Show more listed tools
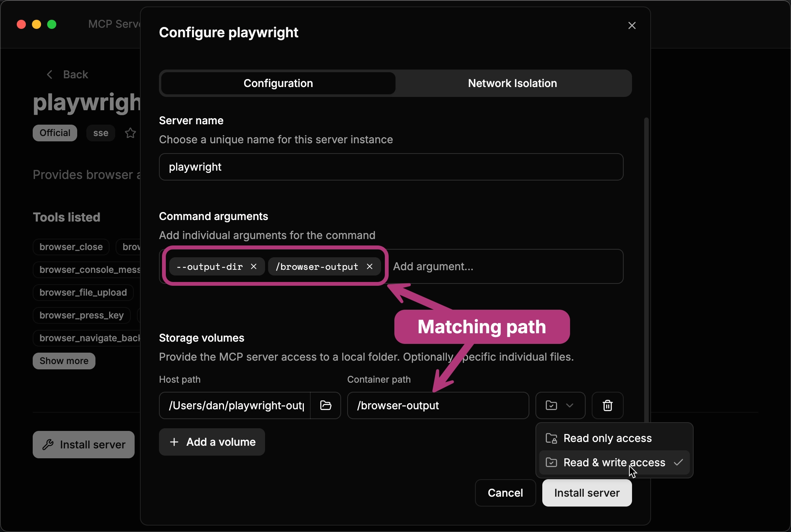The image size is (791, 532). [64, 360]
